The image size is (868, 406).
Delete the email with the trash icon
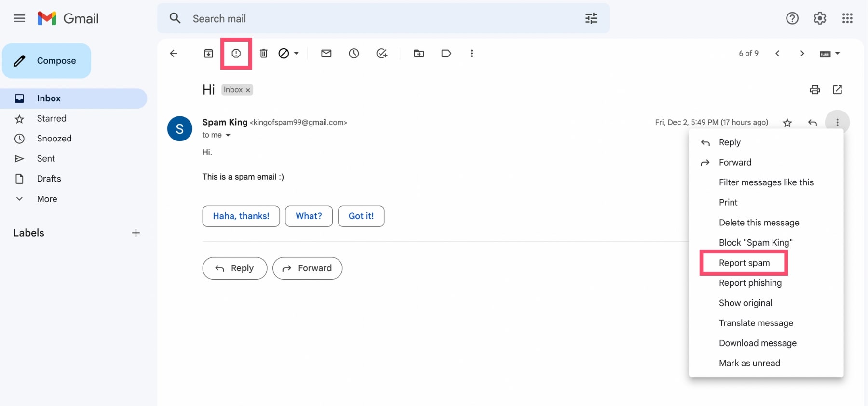point(264,54)
